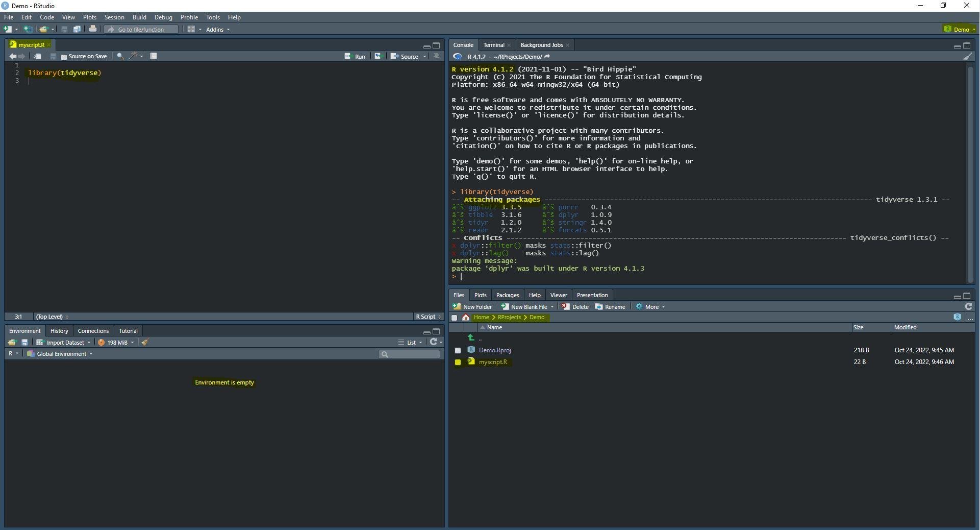
Task: Click the Environment search box
Action: (409, 354)
